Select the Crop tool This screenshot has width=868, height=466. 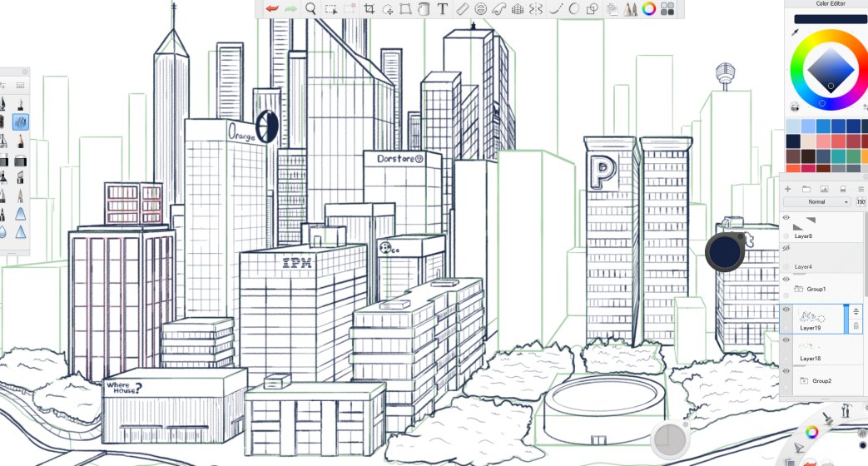370,9
